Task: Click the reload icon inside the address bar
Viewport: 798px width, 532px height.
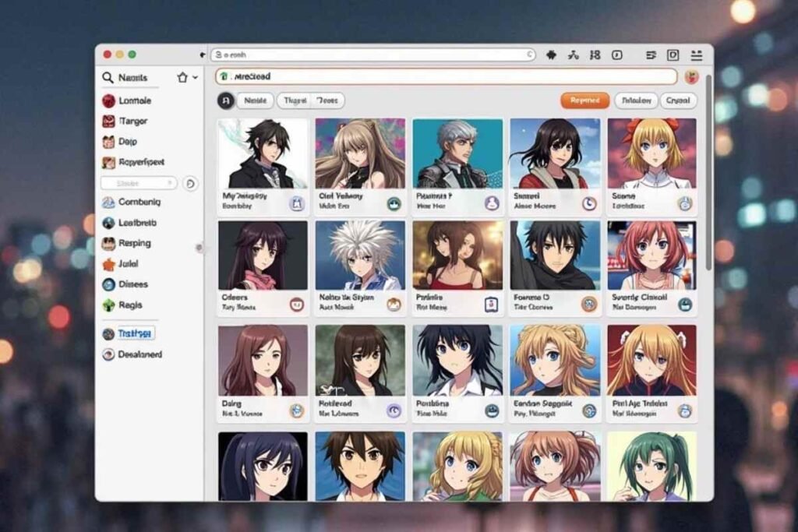Action: click(530, 55)
